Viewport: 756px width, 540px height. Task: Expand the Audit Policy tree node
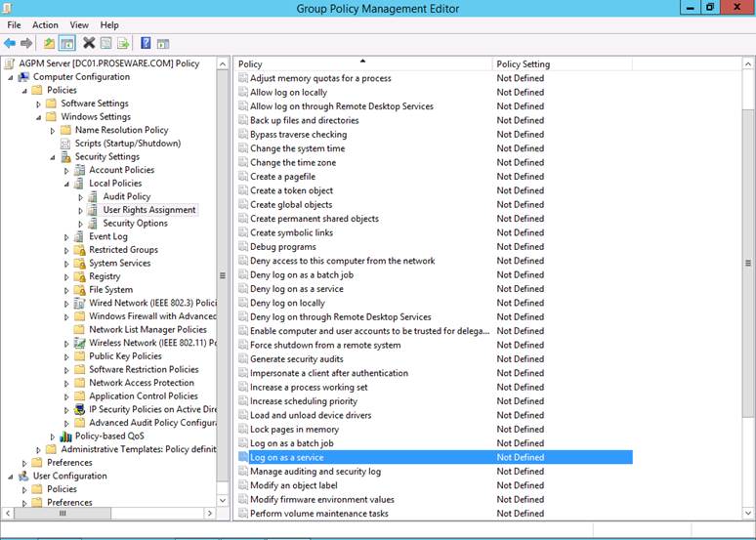click(x=82, y=197)
